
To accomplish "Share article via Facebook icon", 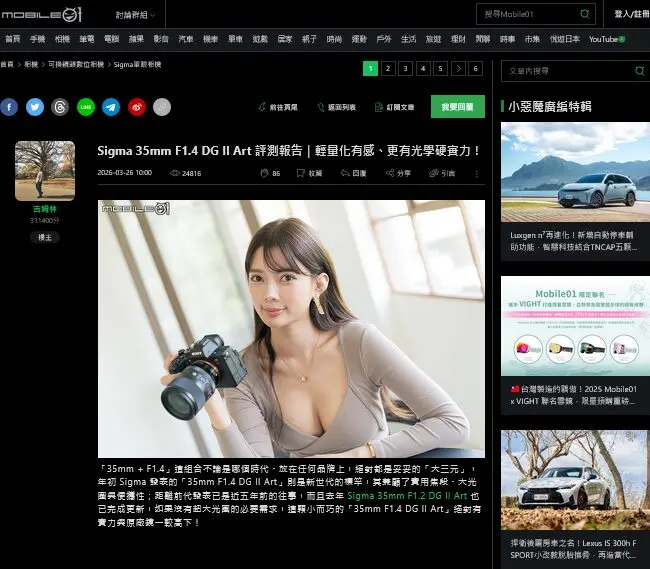I will pyautogui.click(x=9, y=107).
